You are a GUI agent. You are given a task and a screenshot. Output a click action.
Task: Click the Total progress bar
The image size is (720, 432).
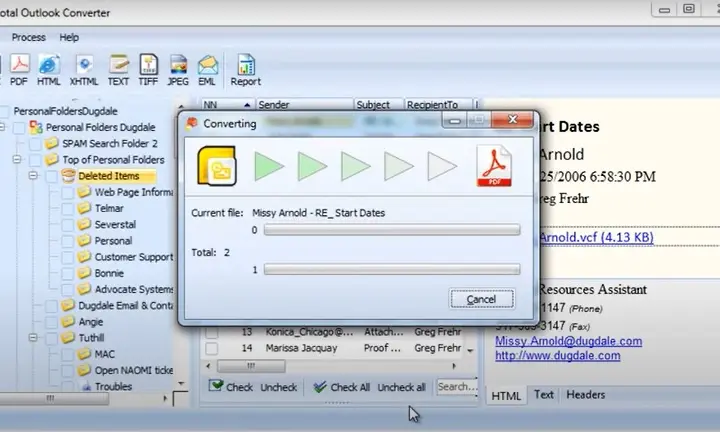coord(391,269)
